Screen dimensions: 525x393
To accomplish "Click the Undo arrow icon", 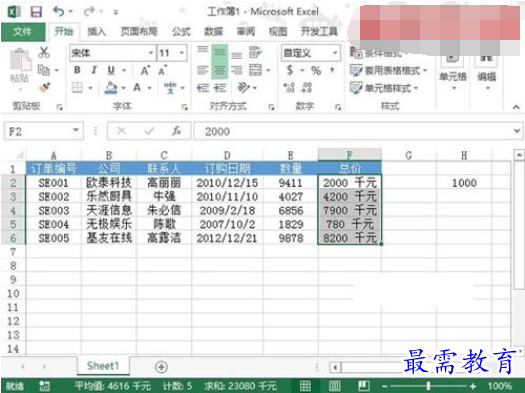I will pyautogui.click(x=59, y=12).
